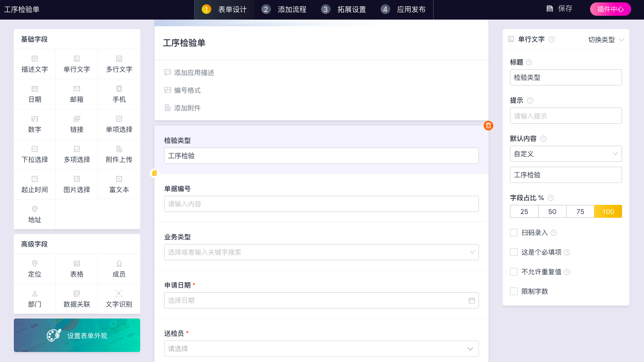
Task: Select the 图片选择 field type
Action: coord(77,184)
